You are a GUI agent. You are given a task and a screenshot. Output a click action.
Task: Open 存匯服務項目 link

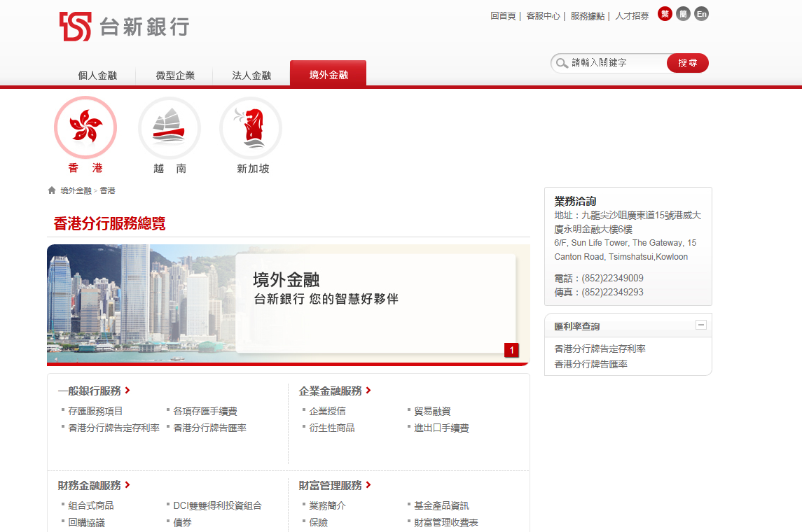click(x=95, y=411)
